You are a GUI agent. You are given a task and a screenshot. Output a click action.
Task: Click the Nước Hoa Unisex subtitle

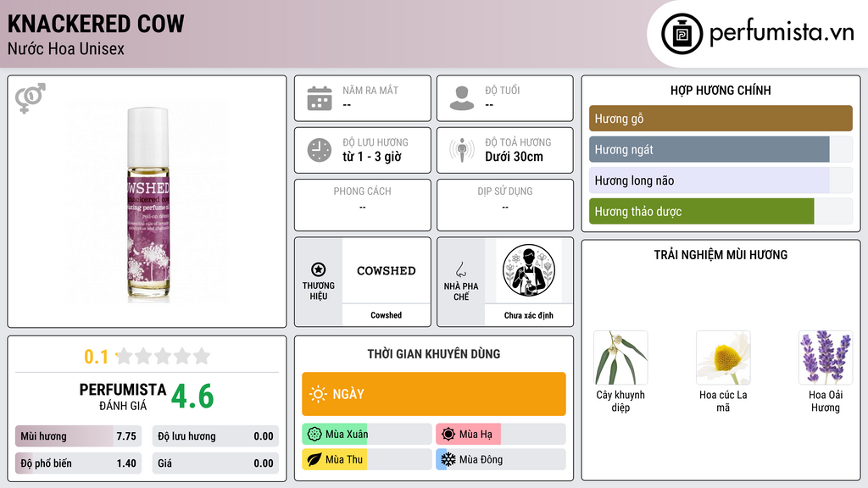pyautogui.click(x=66, y=48)
